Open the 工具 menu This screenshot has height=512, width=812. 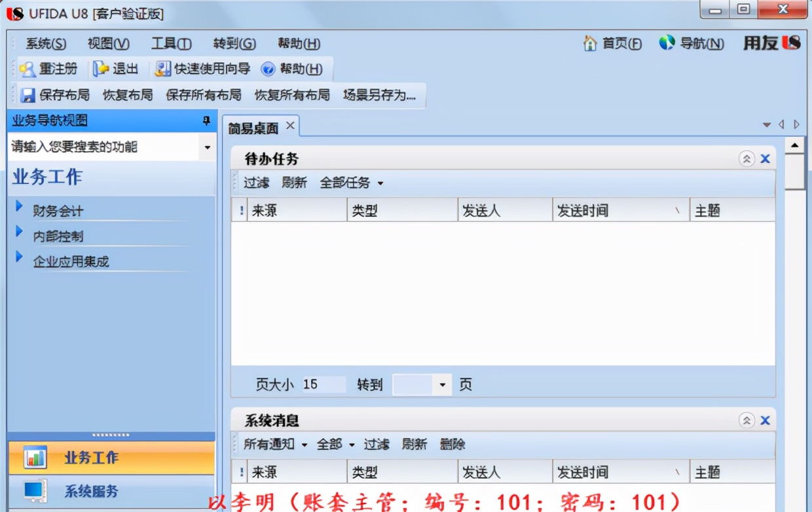point(173,43)
